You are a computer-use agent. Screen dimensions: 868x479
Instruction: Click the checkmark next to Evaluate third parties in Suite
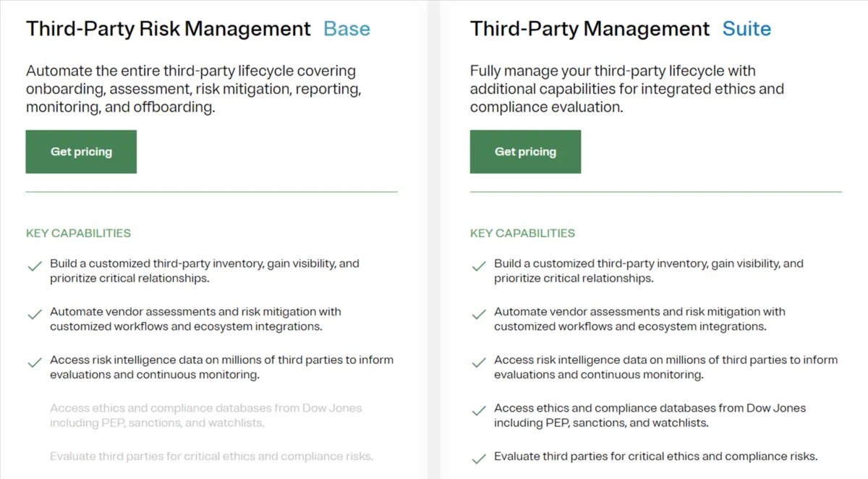click(x=478, y=459)
